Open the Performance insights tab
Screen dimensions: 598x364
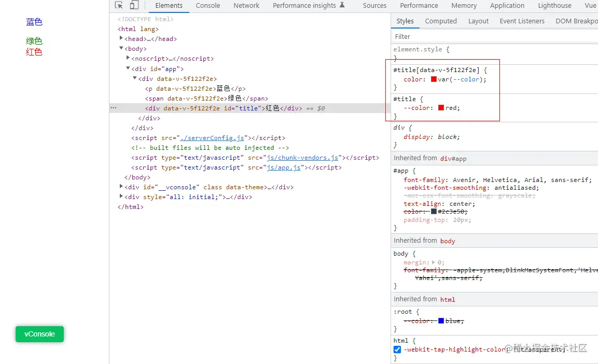pos(304,6)
